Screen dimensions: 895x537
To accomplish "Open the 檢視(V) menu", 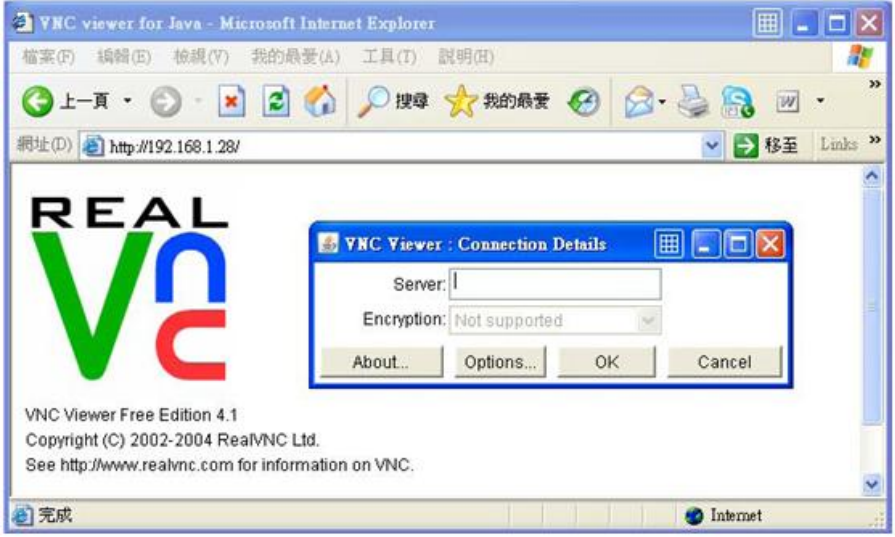I will (x=201, y=57).
